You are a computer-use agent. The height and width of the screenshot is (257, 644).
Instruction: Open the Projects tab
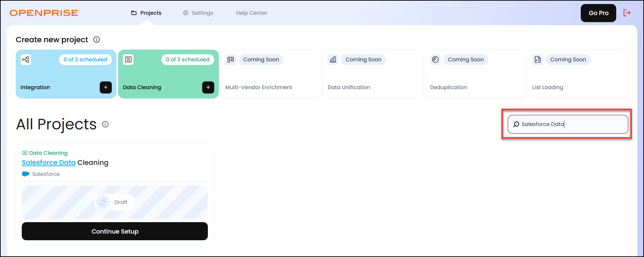tap(146, 13)
